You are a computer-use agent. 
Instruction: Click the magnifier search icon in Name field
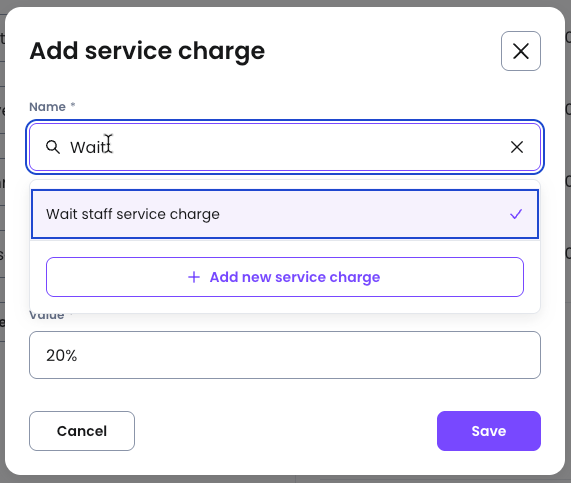click(x=53, y=147)
